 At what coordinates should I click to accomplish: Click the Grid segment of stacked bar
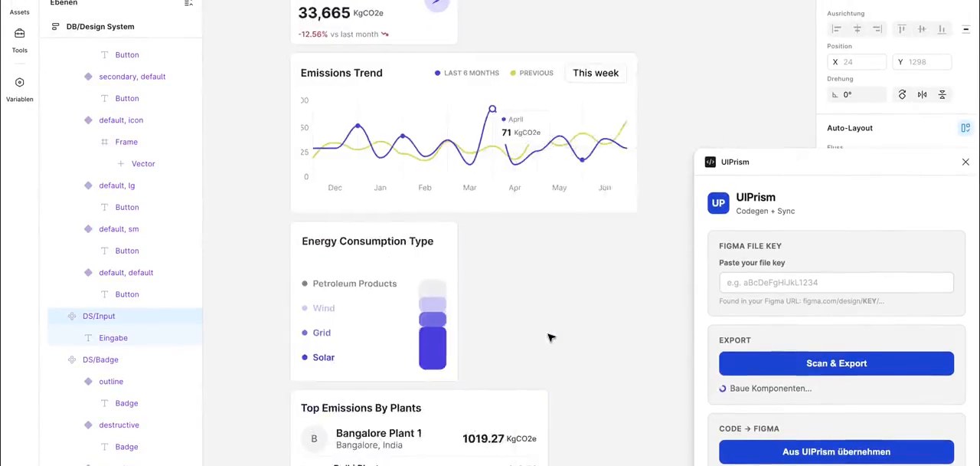433,320
